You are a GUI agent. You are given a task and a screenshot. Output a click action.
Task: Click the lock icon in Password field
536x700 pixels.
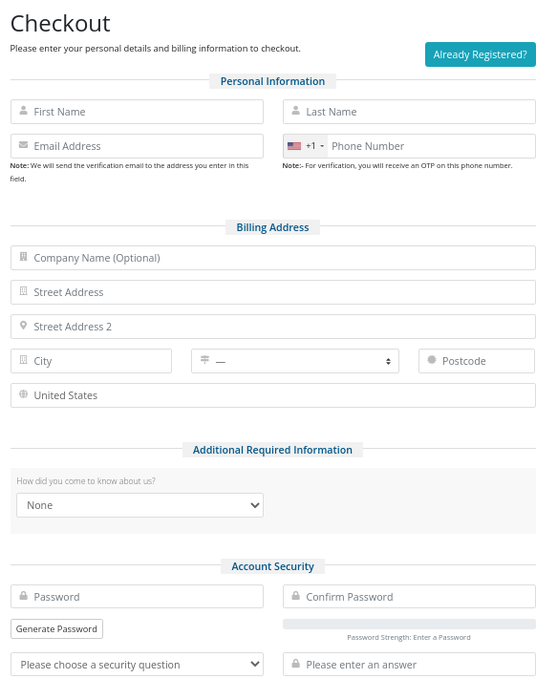[x=23, y=596]
